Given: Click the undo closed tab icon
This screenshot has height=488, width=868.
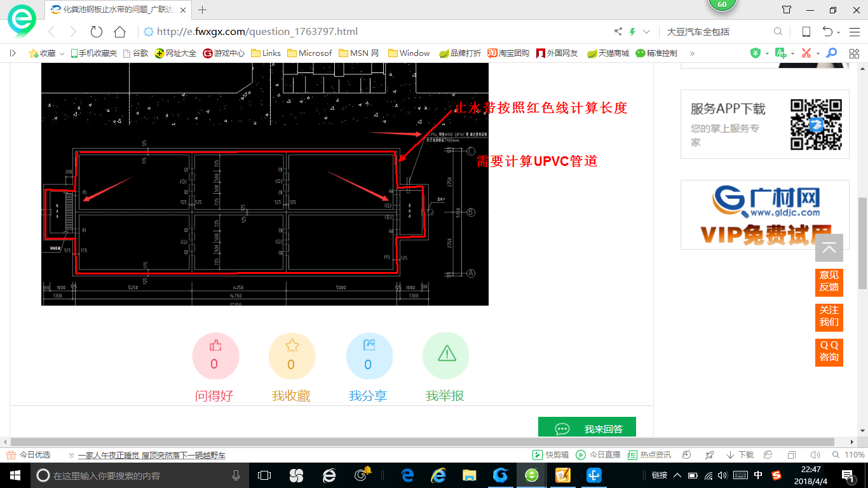Looking at the screenshot, I should [x=828, y=32].
